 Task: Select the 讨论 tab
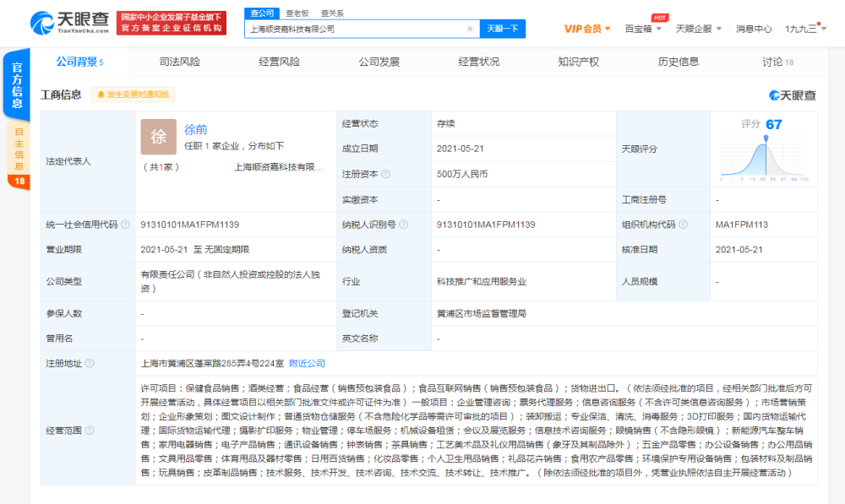coord(777,62)
